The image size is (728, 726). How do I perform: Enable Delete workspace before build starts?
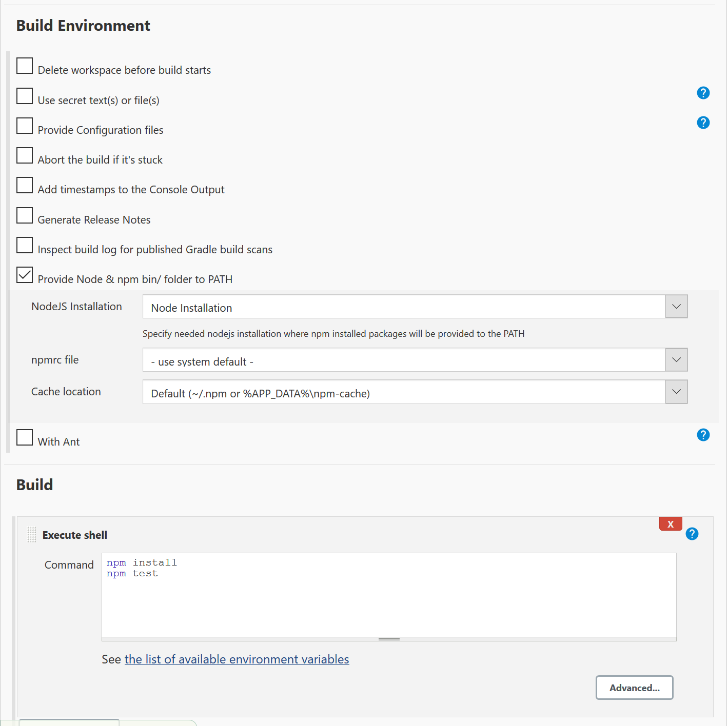(x=25, y=66)
